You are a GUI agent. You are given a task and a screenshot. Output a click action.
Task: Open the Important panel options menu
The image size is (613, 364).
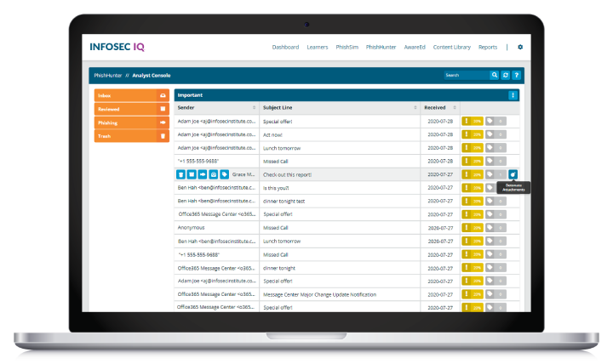point(513,95)
